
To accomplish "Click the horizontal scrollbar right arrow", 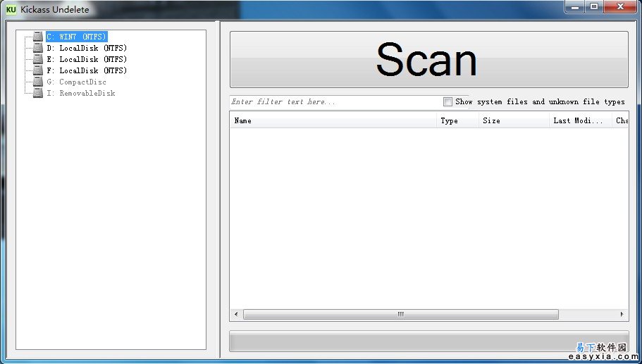I will [x=622, y=314].
